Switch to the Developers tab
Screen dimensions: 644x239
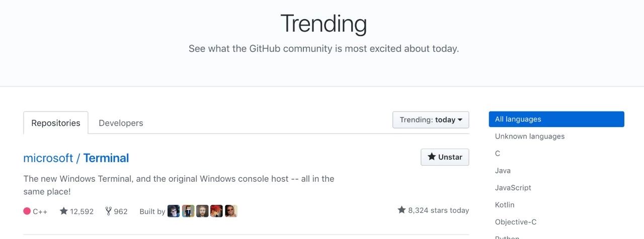pos(121,123)
